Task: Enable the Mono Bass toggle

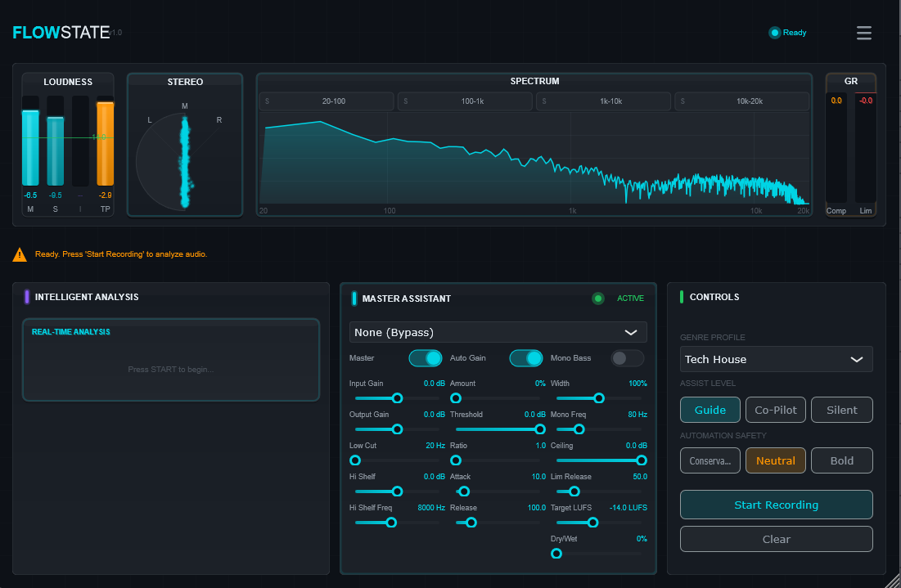Action: (x=627, y=358)
